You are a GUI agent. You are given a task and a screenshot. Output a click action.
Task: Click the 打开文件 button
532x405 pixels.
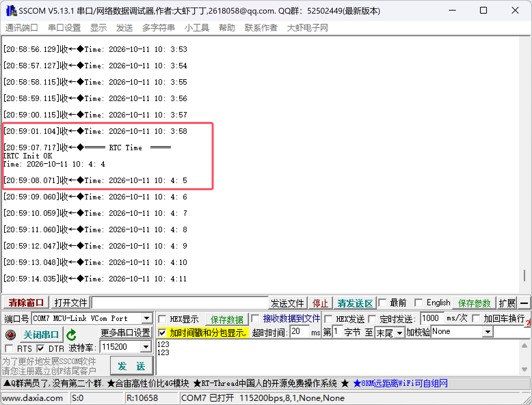click(71, 303)
